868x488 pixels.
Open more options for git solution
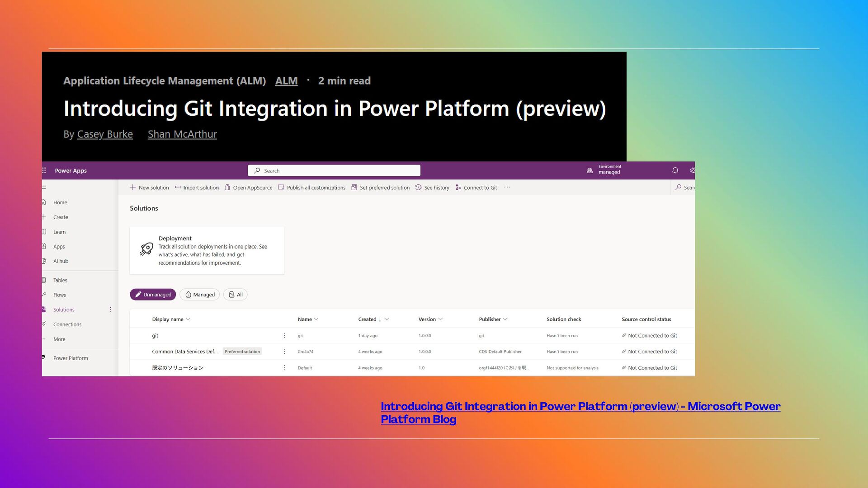[x=284, y=335]
